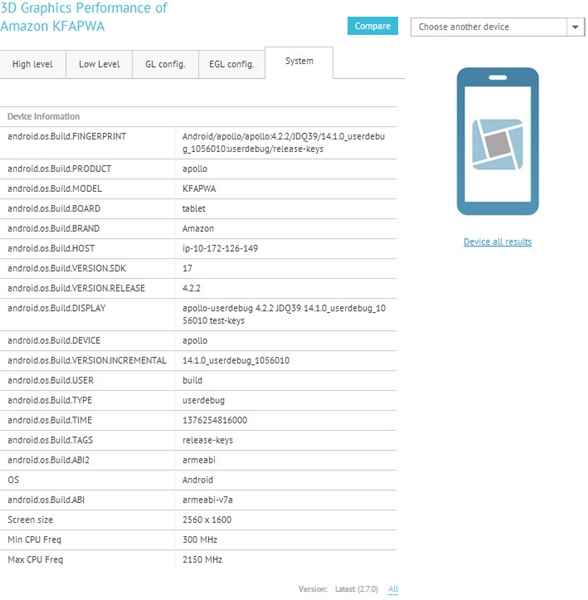Click the Max CPU Freq label
Image resolution: width=588 pixels, height=600 pixels.
tap(35, 559)
